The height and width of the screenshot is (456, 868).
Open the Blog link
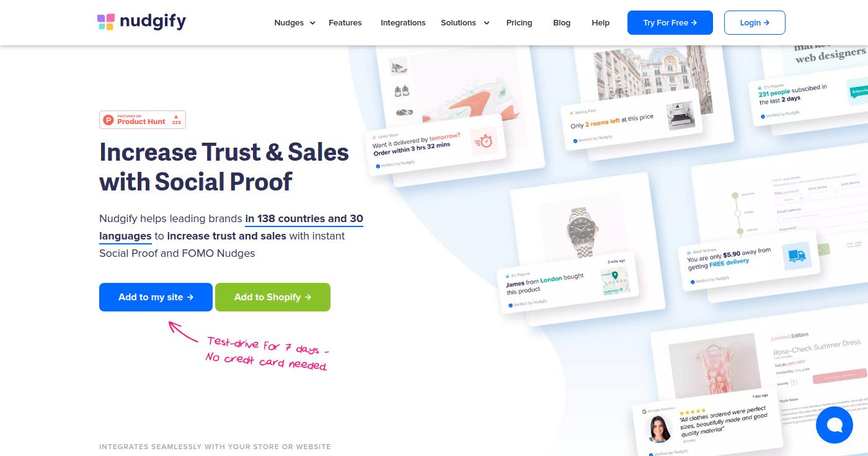562,23
